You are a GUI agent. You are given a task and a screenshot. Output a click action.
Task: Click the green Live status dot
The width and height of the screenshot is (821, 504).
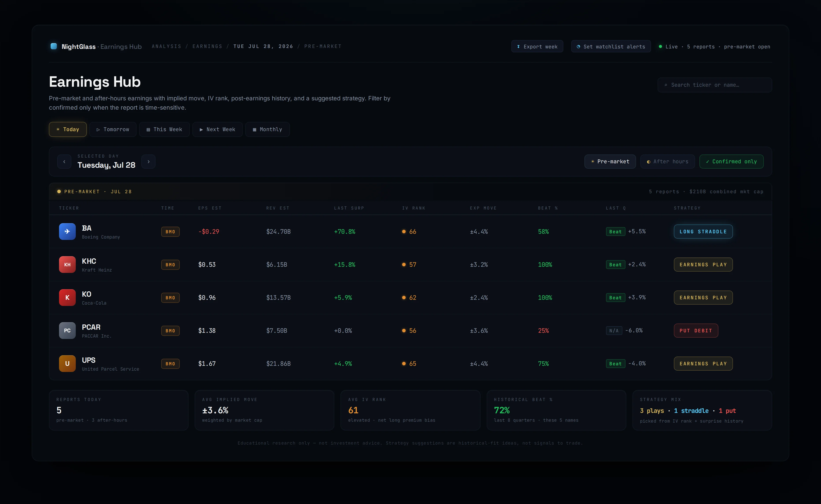[x=660, y=46]
